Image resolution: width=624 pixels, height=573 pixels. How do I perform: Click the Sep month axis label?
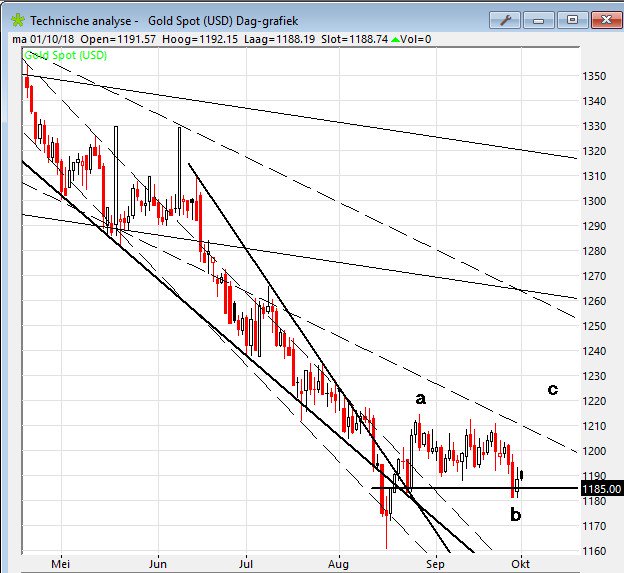point(435,564)
